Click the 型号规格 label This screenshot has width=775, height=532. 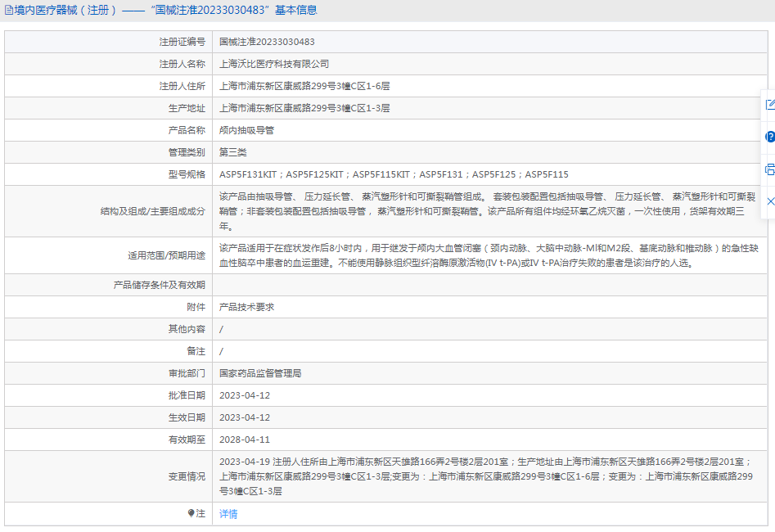pos(187,174)
